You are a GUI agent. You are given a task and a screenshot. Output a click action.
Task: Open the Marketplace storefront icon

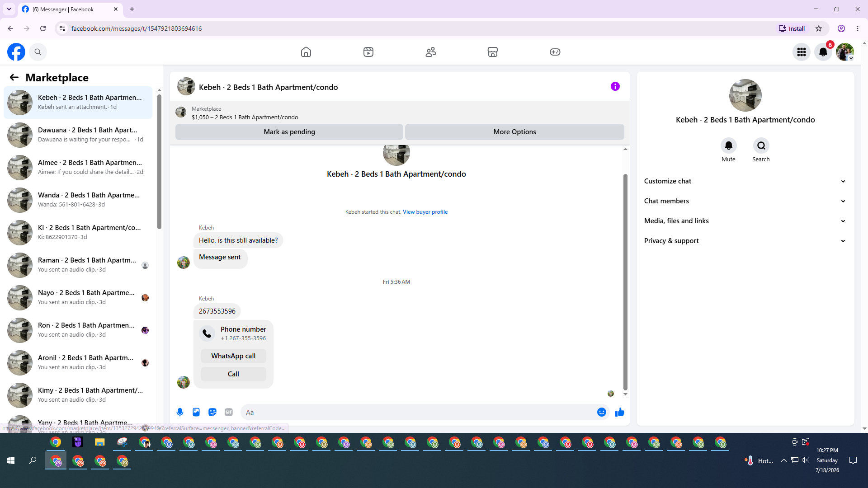click(493, 52)
